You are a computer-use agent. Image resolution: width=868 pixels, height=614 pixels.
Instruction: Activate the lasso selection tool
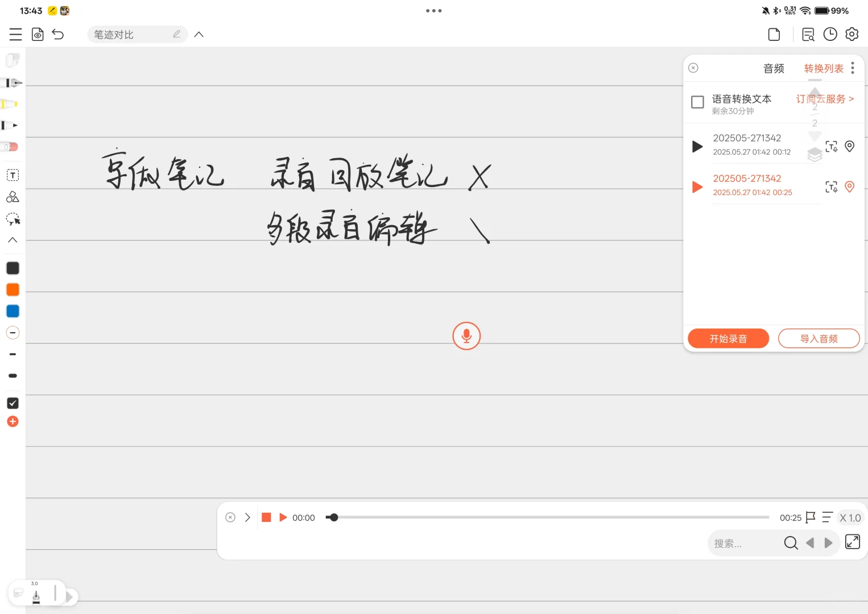click(11, 219)
